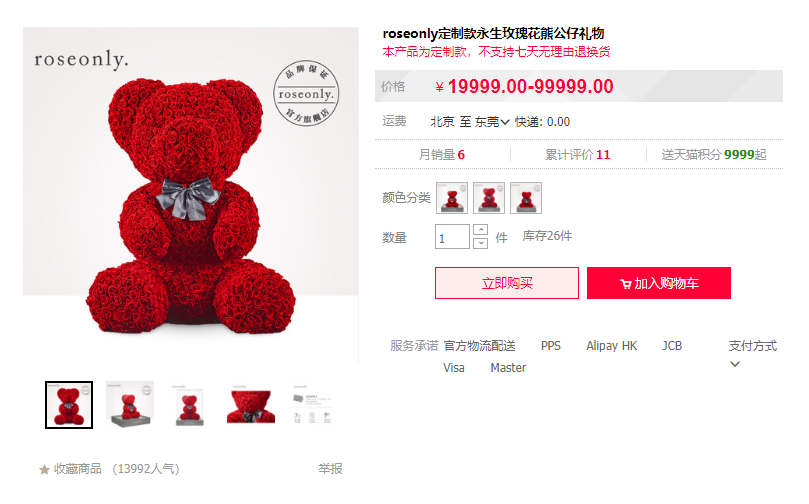The image size is (809, 504).
Task: Select the second color option swatch
Action: click(489, 198)
